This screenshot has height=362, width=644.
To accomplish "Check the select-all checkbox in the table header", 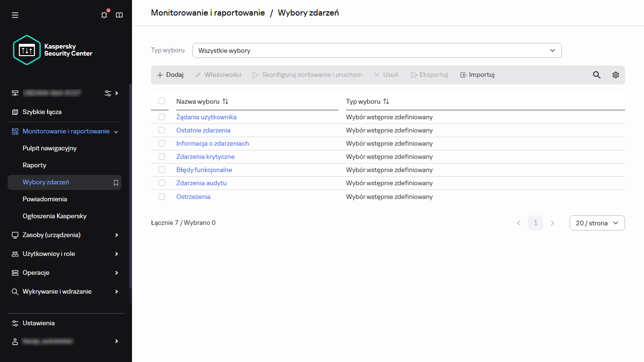I will click(162, 101).
